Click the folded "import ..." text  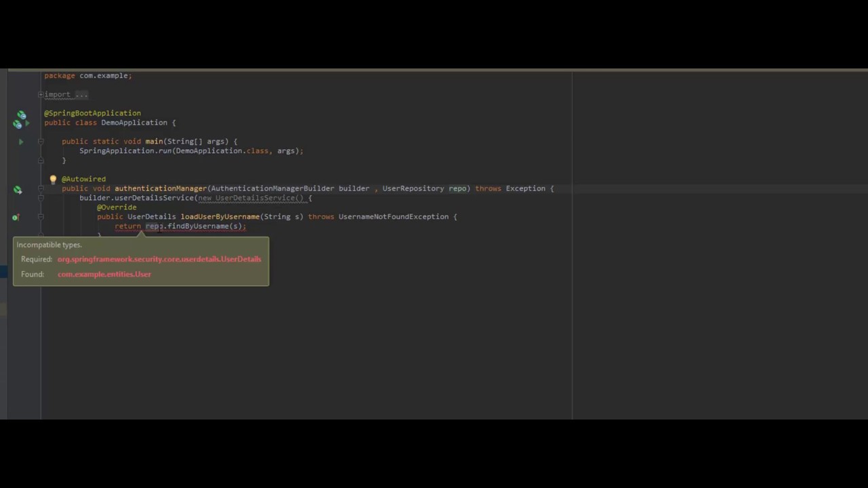[x=66, y=95]
